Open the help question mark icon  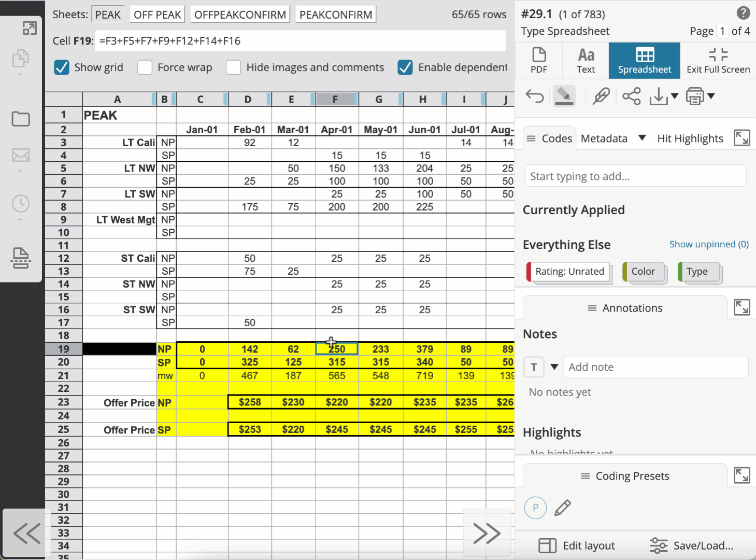click(x=743, y=13)
